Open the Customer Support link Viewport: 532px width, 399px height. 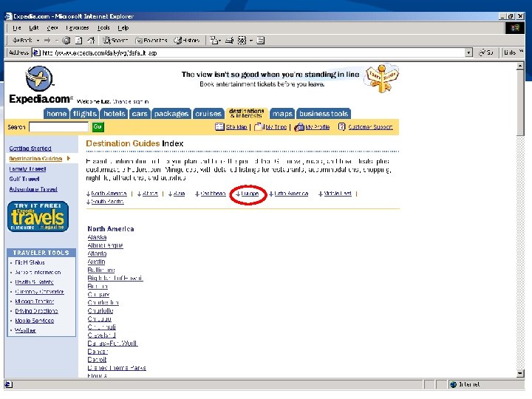point(370,127)
